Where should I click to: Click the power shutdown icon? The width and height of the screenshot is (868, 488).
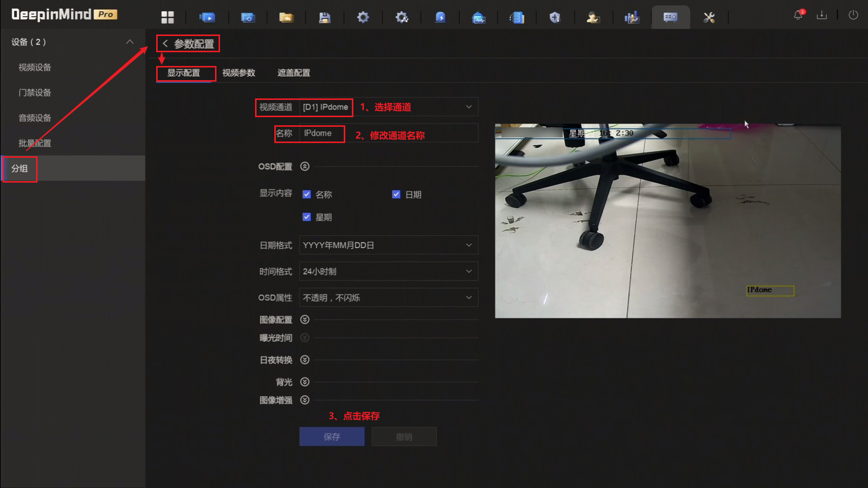[853, 15]
